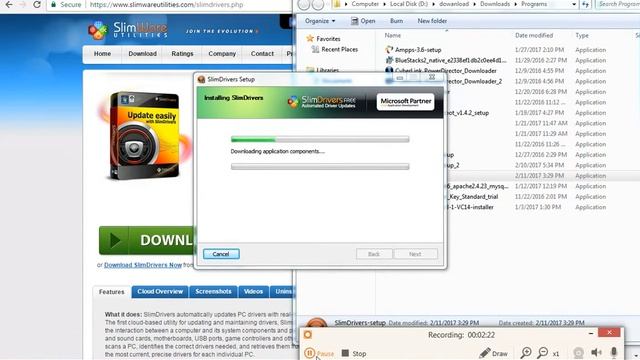Switch to the Features tab

point(111,292)
